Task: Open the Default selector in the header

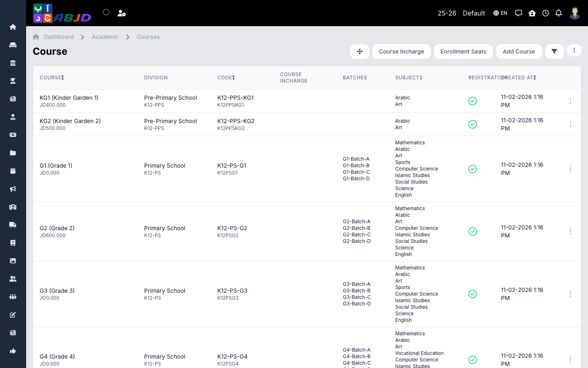Action: 474,13
